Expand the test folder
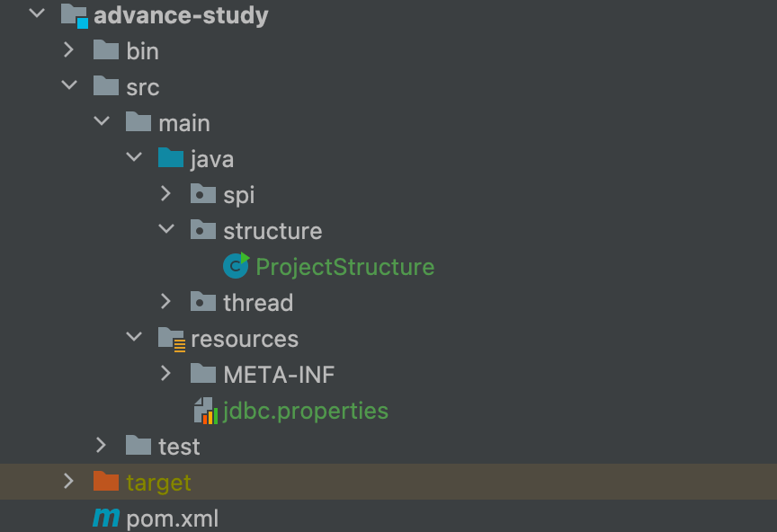This screenshot has width=777, height=532. tap(101, 445)
